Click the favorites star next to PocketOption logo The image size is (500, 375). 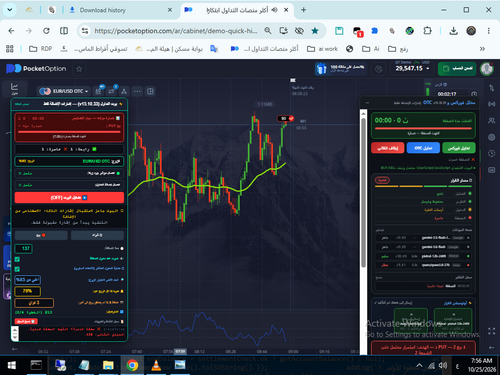pyautogui.click(x=79, y=69)
